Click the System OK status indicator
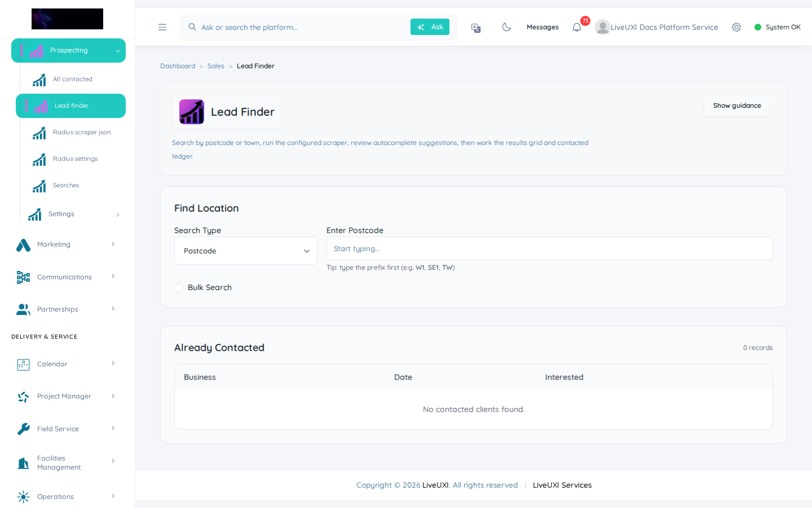812x508 pixels. pos(778,27)
